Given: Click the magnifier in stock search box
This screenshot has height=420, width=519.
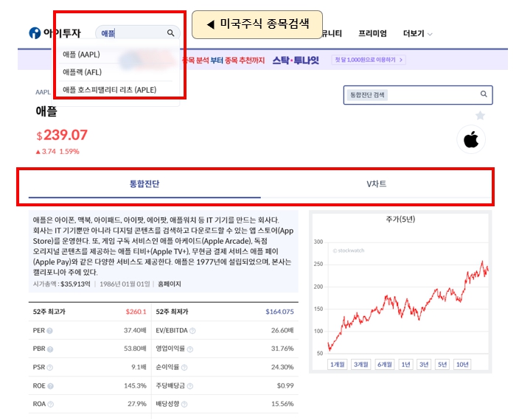Looking at the screenshot, I should (x=170, y=32).
